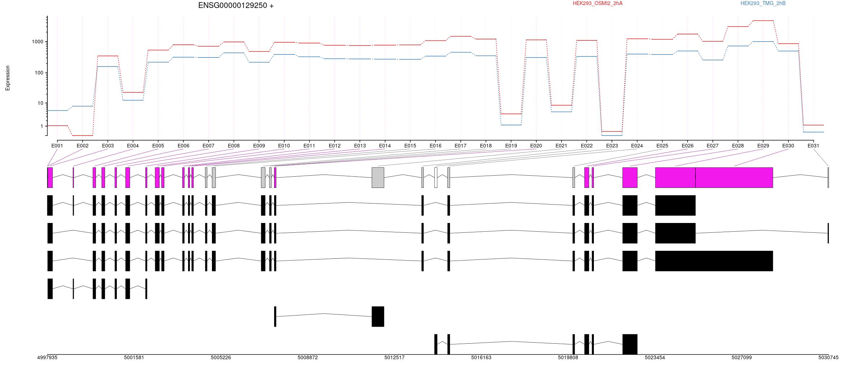Choose exon label E017
The height and width of the screenshot is (365, 868).
(x=460, y=146)
